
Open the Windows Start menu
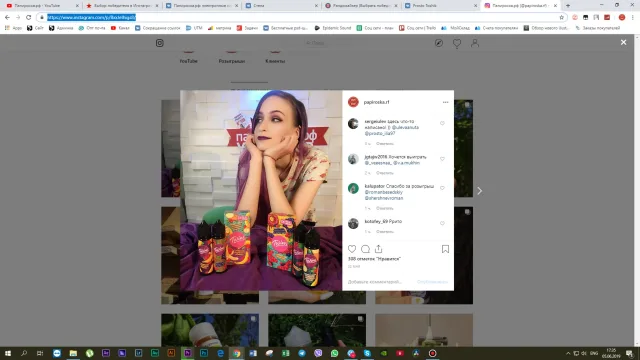[8, 353]
